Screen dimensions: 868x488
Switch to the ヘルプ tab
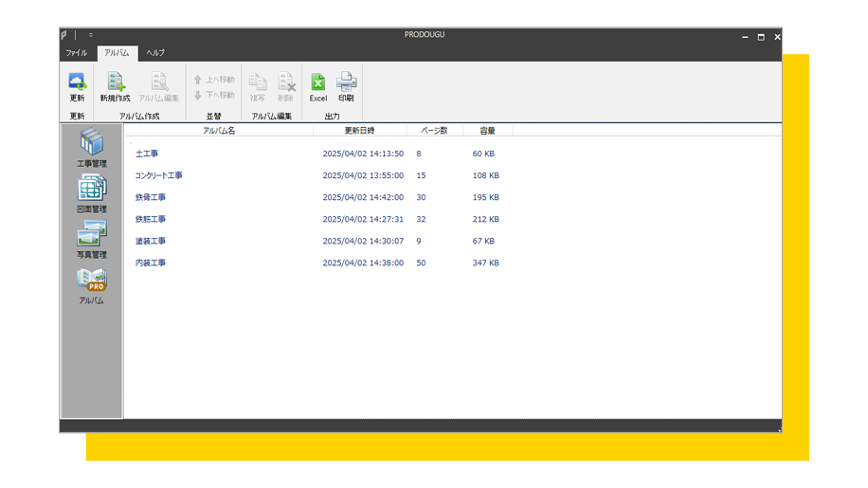click(x=155, y=53)
